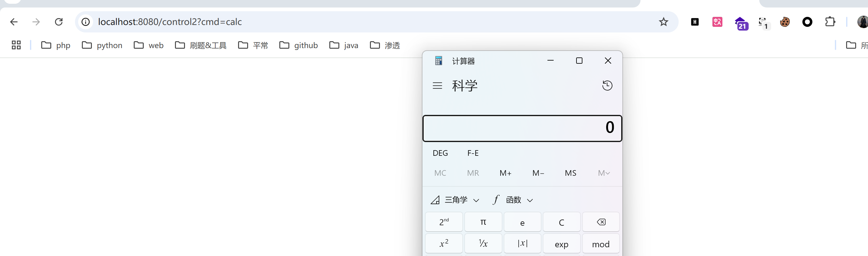Toggle DEG angle unit
868x256 pixels.
440,153
